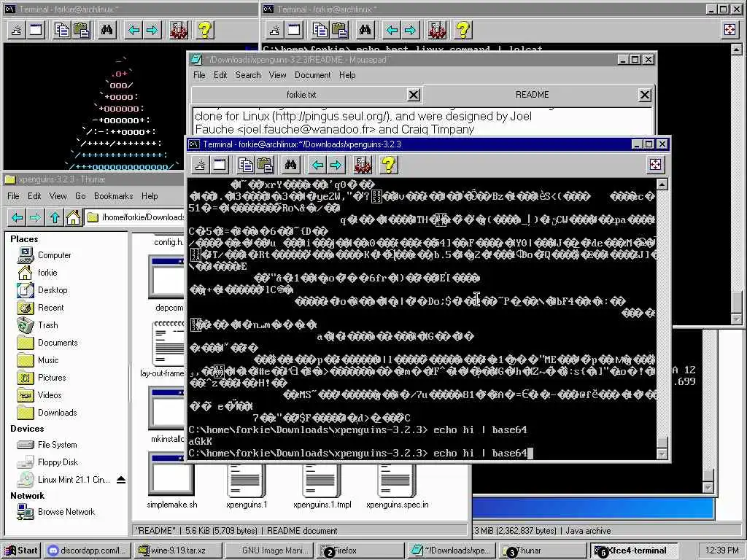
Task: Click the Home icon in the Thunar toolbar
Action: click(74, 217)
